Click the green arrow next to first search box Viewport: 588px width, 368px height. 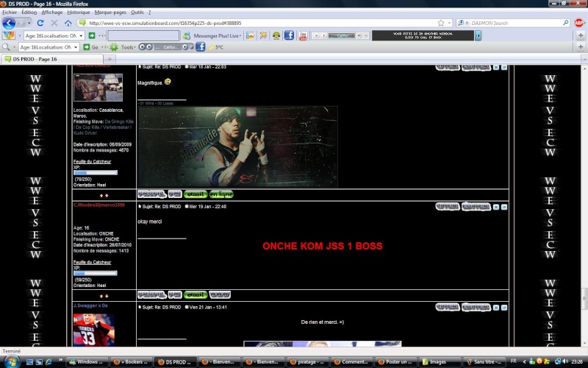pos(92,35)
